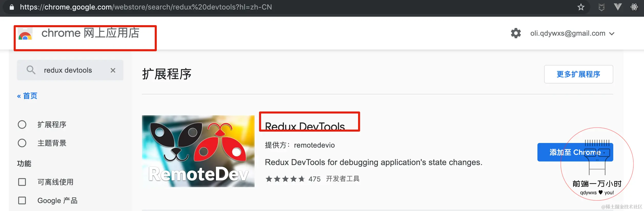Open settings via the gear icon
644x211 pixels.
coord(516,33)
